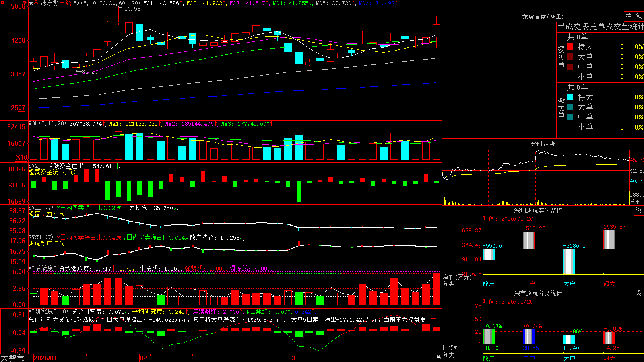Click the 超赢资金流(万元) label
Image resolution: width=644 pixels, height=362 pixels.
tap(52, 172)
